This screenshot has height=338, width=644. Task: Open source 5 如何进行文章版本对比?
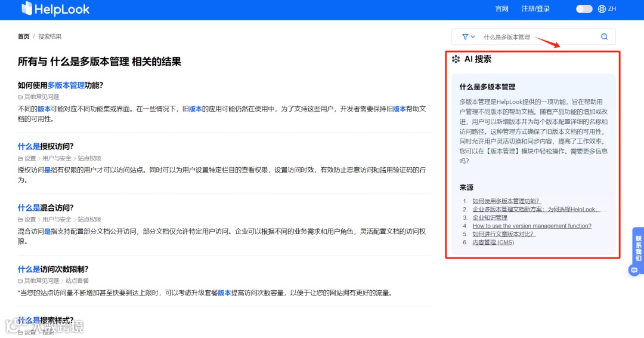504,234
